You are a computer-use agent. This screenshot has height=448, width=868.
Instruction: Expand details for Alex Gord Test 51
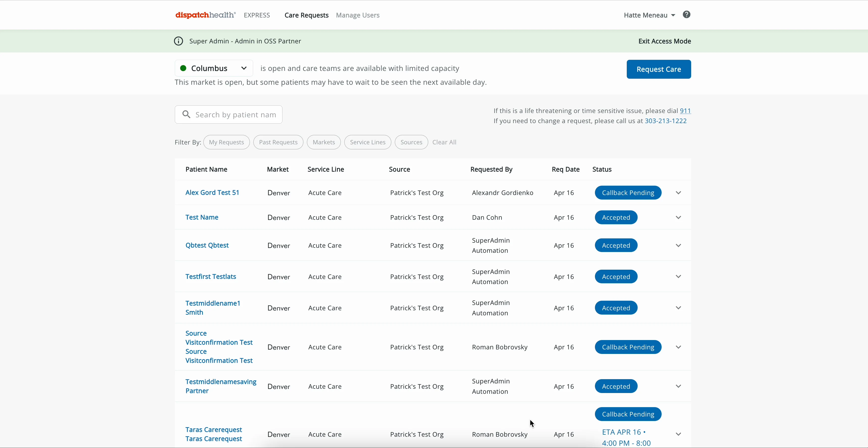click(x=678, y=192)
